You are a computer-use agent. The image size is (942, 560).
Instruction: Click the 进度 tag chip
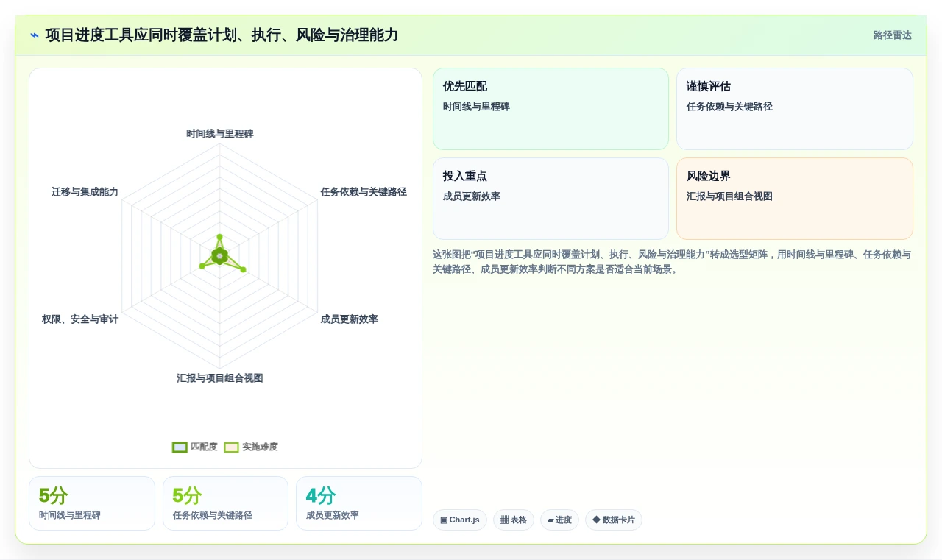tap(559, 520)
